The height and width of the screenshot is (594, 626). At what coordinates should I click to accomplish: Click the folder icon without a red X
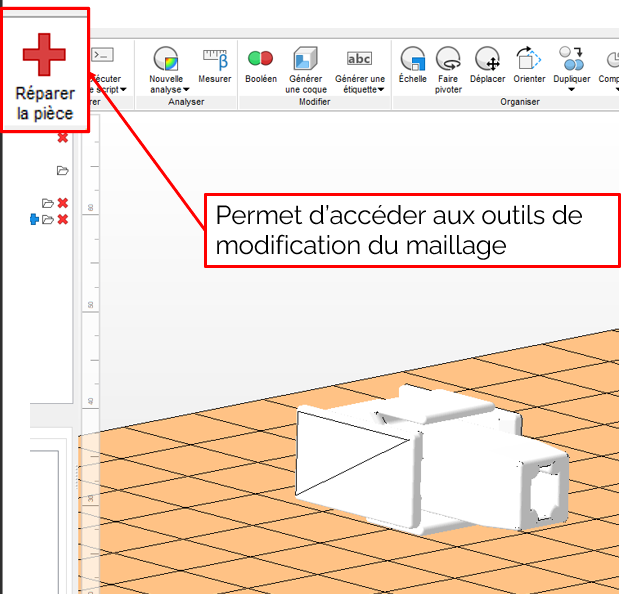click(62, 170)
